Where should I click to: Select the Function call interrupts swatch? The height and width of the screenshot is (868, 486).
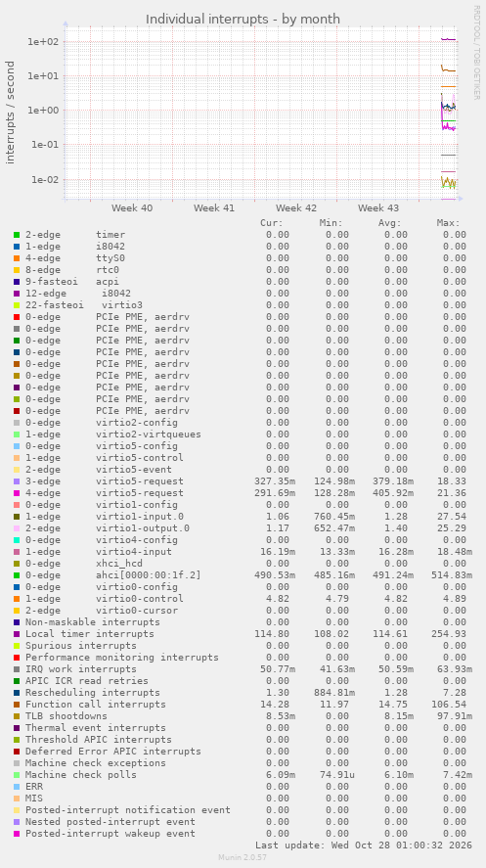17,705
